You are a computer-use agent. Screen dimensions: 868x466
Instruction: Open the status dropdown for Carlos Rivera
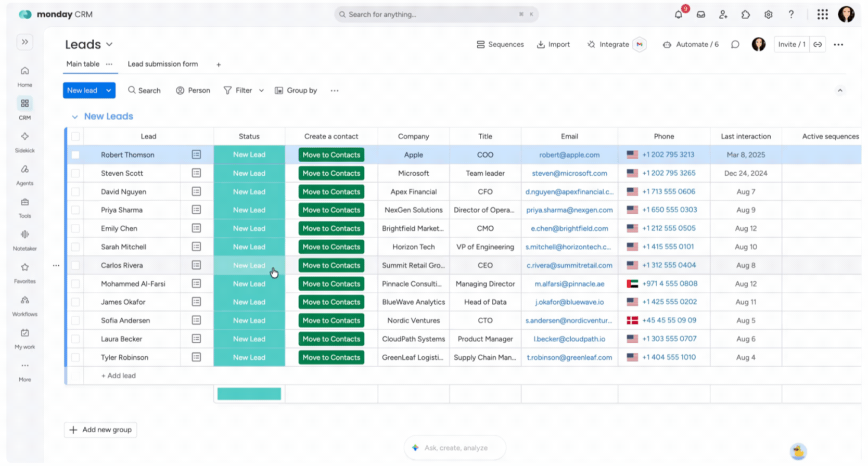pyautogui.click(x=249, y=265)
